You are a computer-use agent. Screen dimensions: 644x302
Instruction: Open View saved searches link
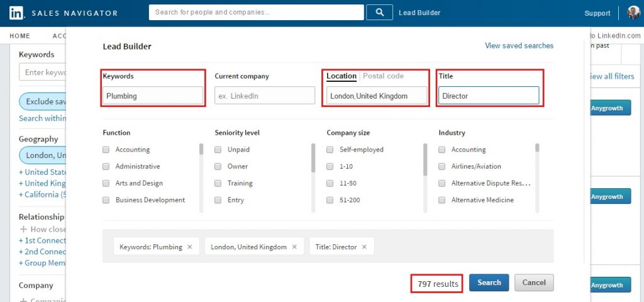coord(519,46)
